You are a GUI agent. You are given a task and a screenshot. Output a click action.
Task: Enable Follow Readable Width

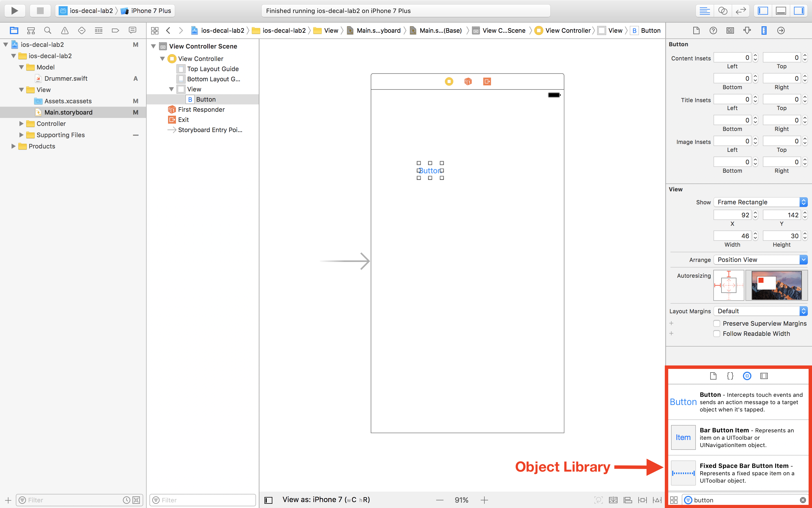pyautogui.click(x=717, y=334)
